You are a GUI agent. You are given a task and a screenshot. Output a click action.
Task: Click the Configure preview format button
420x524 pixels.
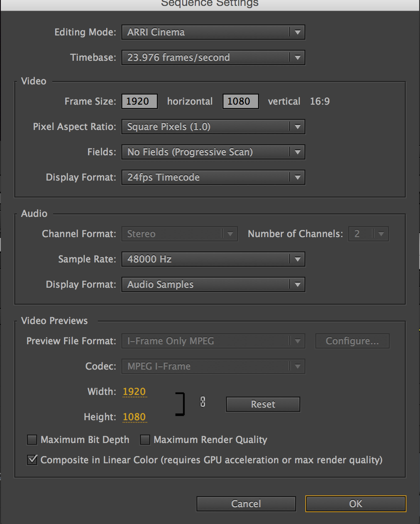point(352,341)
